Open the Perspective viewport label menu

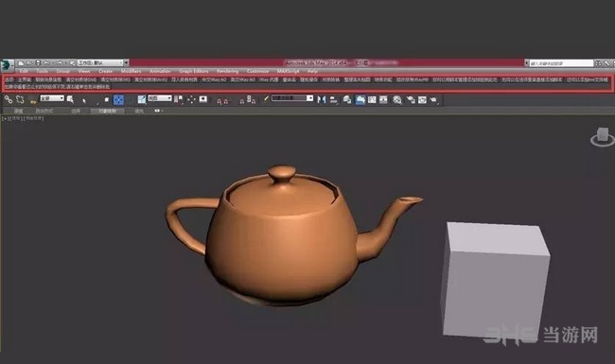coord(16,118)
